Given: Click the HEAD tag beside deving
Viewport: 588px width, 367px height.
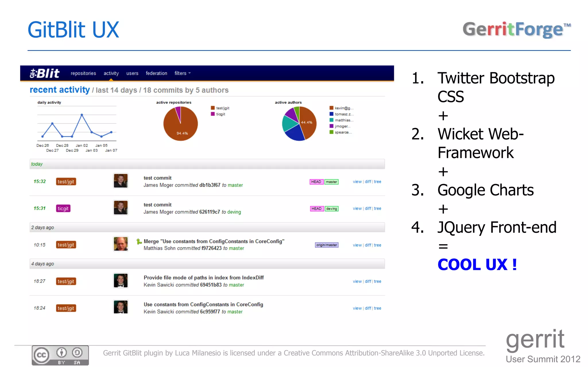Looking at the screenshot, I should pyautogui.click(x=317, y=209).
